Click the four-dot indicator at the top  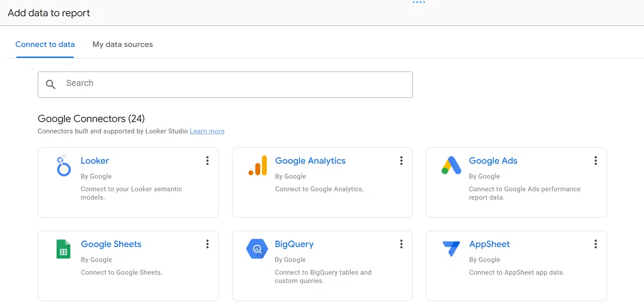tap(419, 2)
